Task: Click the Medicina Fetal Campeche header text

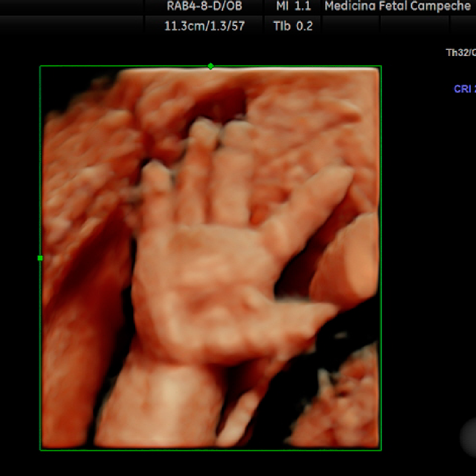Action: 398,6
